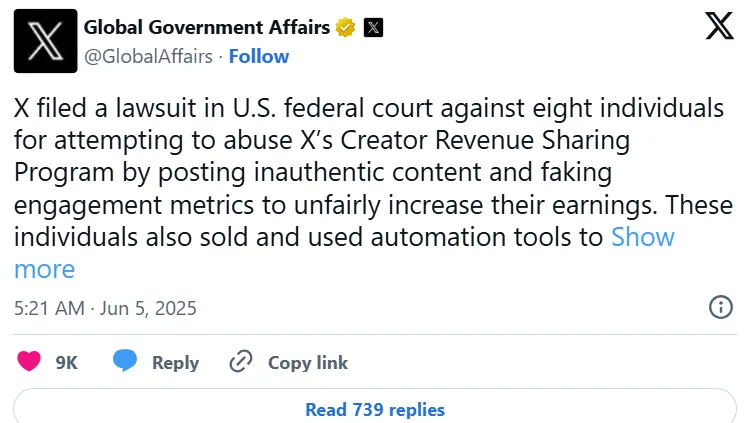Click the words 'Creator Revenue Sharing'
The width and height of the screenshot is (753, 423).
(x=485, y=140)
